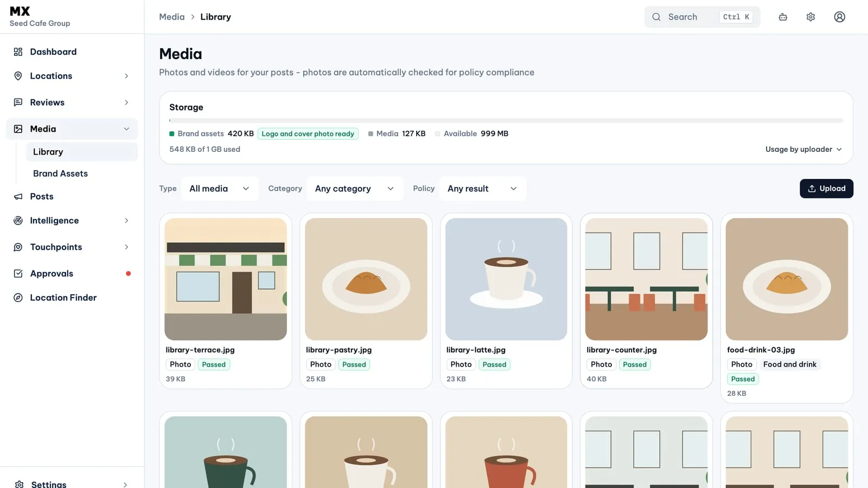The image size is (868, 488).
Task: Click the Location Finder compass icon
Action: 18,298
